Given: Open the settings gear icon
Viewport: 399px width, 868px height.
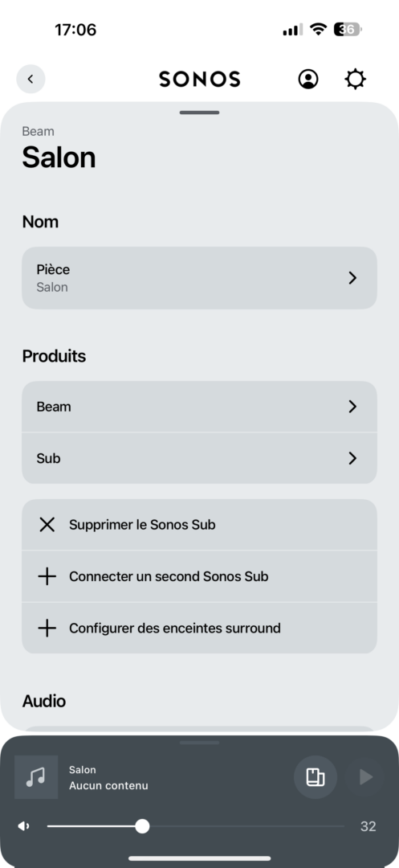Looking at the screenshot, I should point(355,79).
